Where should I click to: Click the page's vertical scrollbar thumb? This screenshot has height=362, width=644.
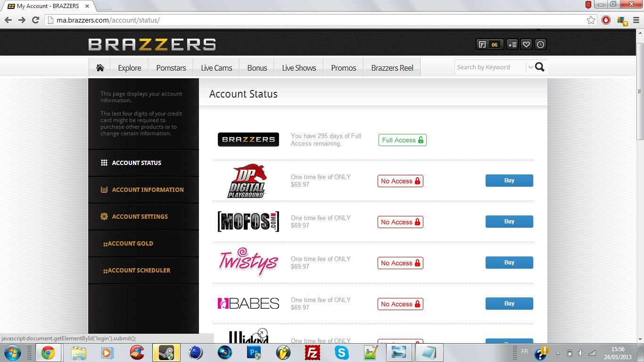click(640, 92)
